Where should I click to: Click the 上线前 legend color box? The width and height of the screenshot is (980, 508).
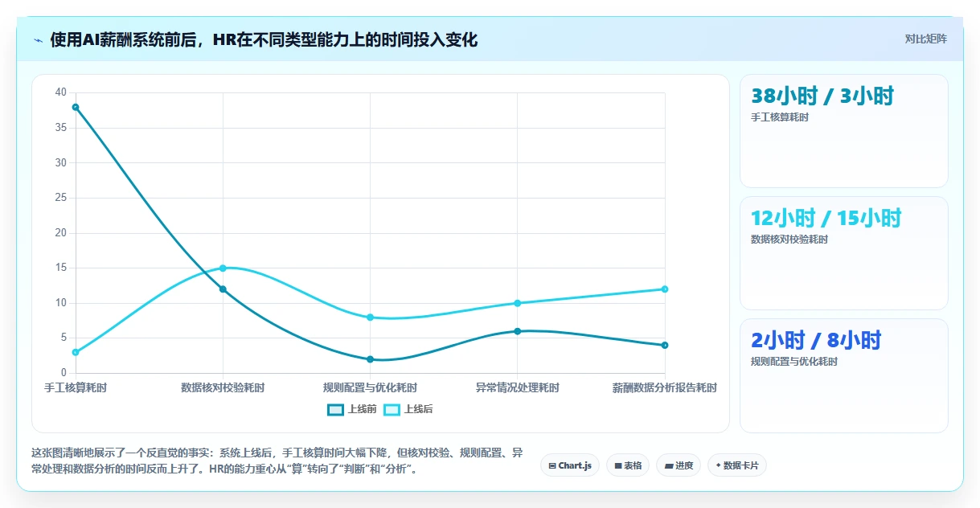[335, 409]
